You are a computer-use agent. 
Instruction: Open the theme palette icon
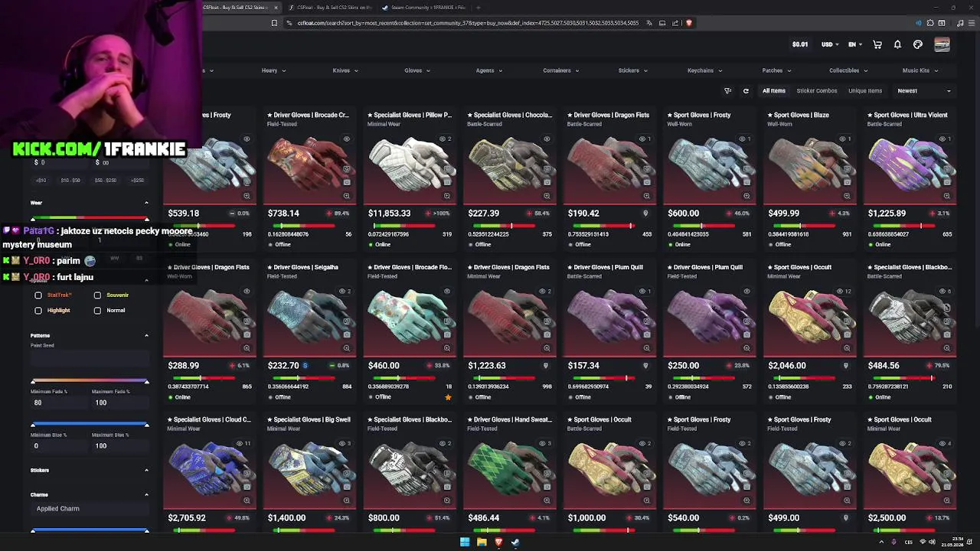[918, 44]
